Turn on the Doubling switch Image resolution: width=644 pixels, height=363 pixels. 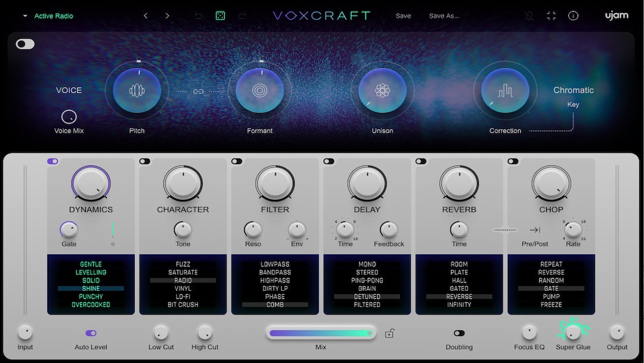(x=459, y=333)
